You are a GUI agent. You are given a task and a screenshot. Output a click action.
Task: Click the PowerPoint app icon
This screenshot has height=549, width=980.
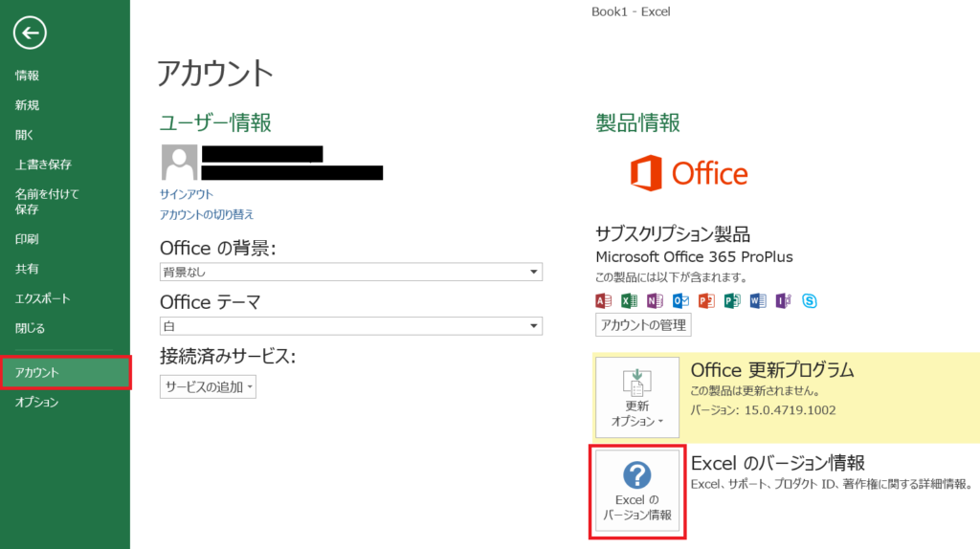(706, 301)
